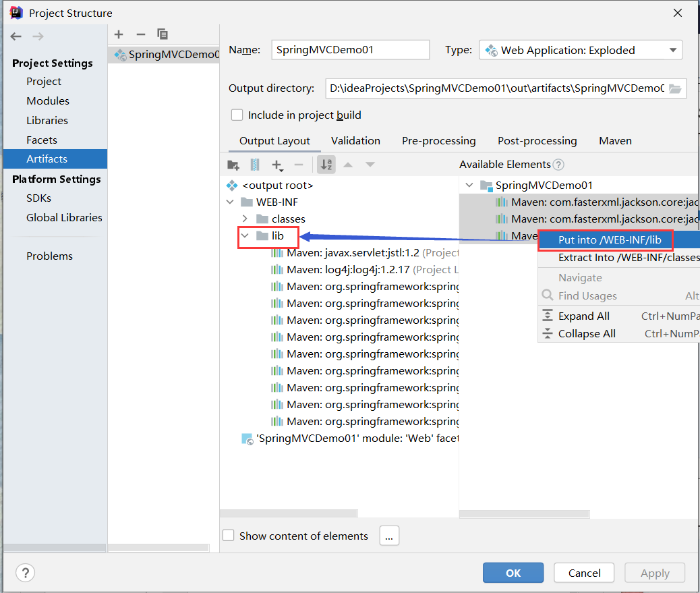Switch to Pre-processing tab
The image size is (700, 593).
point(439,141)
